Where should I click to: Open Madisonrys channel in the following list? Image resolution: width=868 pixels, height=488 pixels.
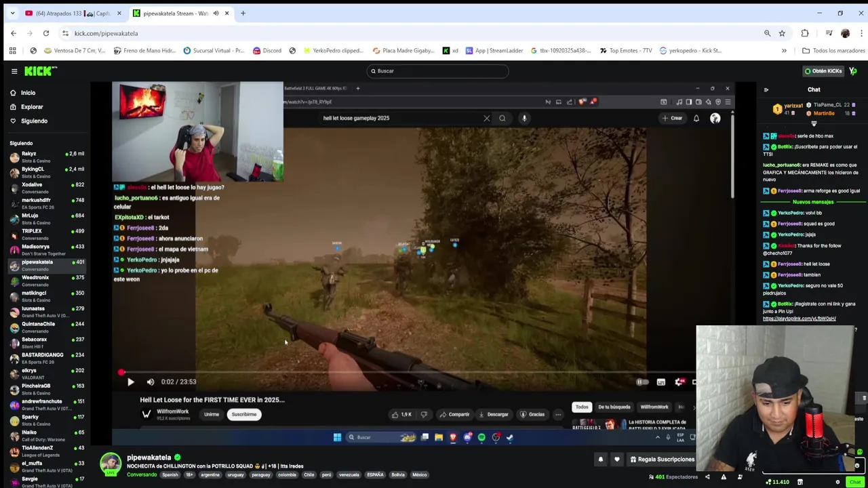[46, 249]
